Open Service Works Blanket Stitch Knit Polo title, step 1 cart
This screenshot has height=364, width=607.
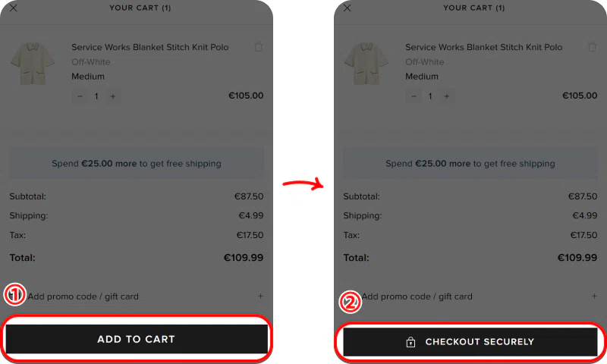coord(149,47)
